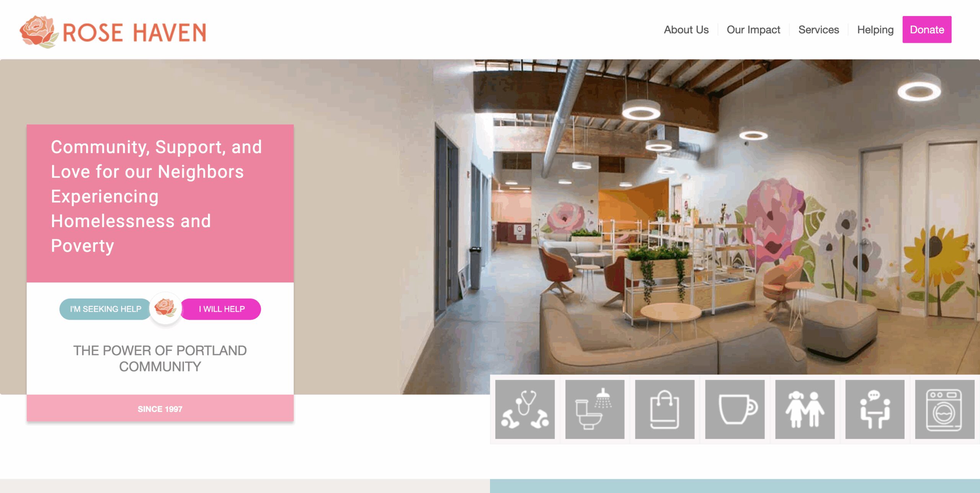Image resolution: width=980 pixels, height=493 pixels.
Task: Click the SINCE 1997 pink banner
Action: [160, 408]
